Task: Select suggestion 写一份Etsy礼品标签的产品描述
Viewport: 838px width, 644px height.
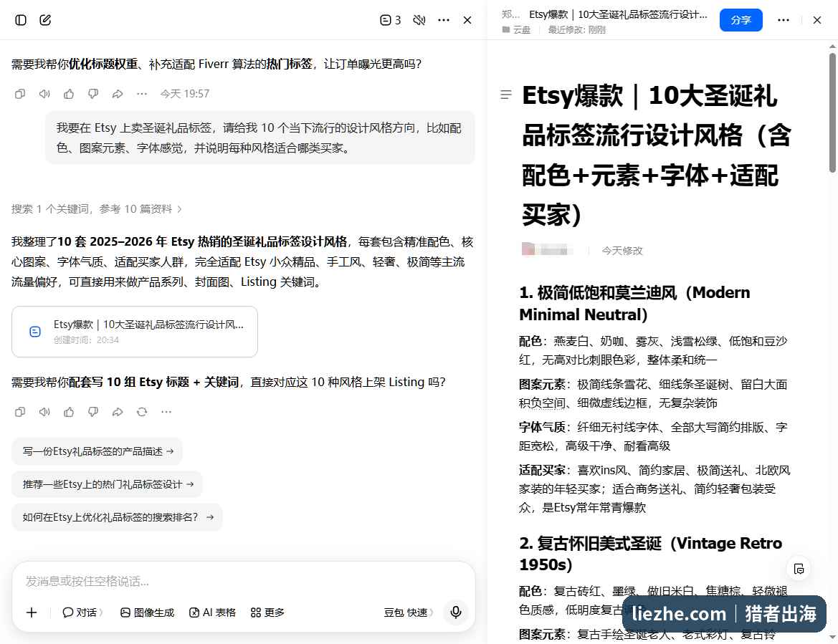Action: 97,451
